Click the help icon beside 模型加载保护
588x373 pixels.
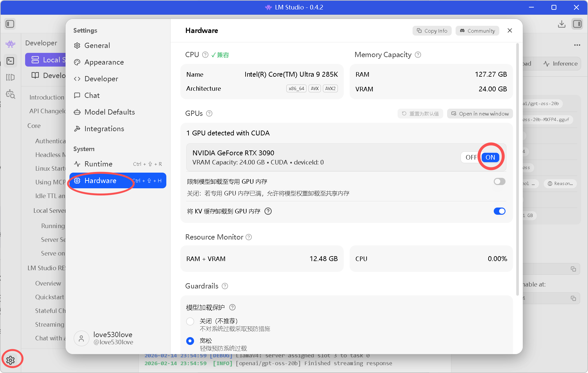[232, 307]
